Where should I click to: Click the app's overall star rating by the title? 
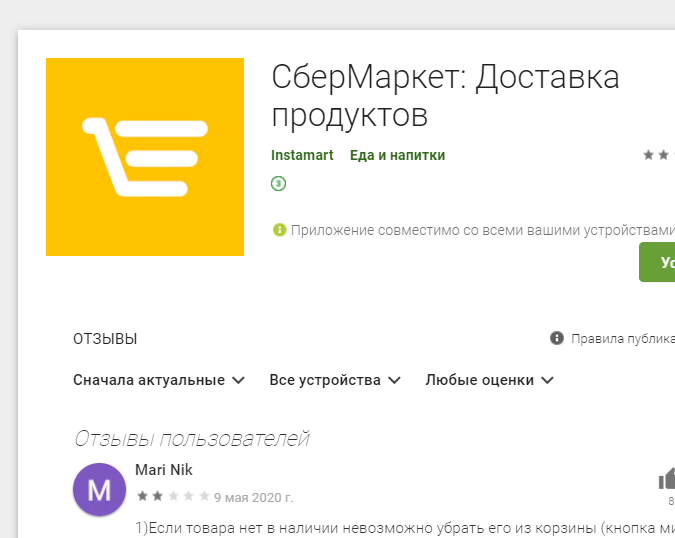pyautogui.click(x=659, y=155)
